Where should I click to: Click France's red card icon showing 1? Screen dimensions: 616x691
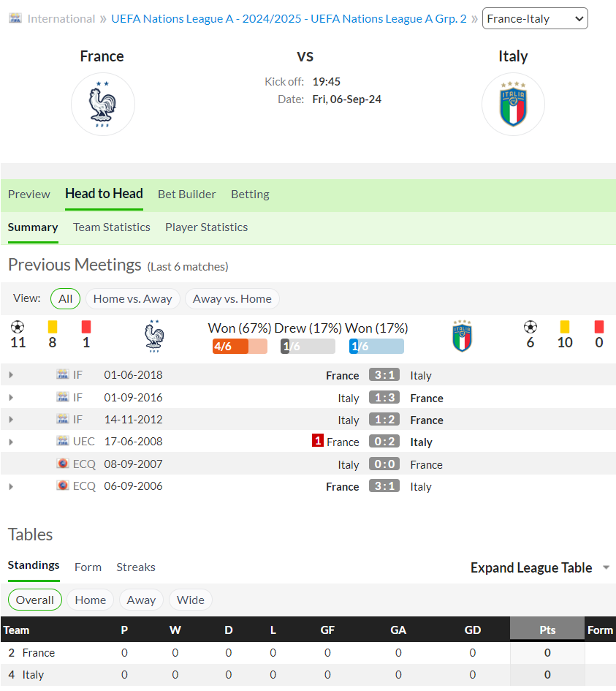[86, 327]
